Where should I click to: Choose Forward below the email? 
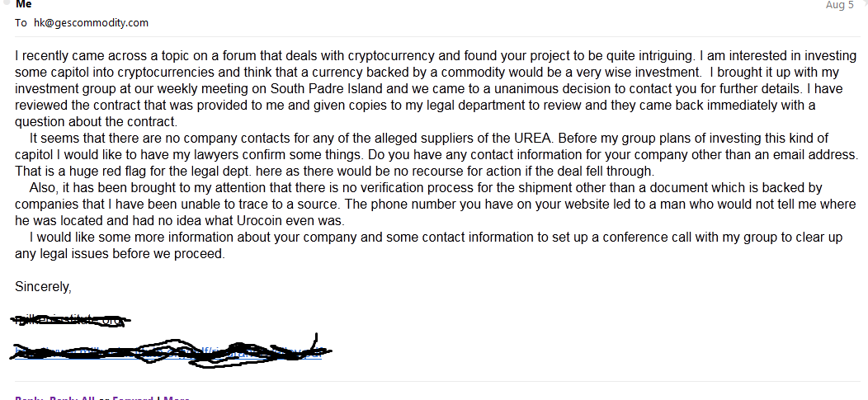pyautogui.click(x=133, y=398)
